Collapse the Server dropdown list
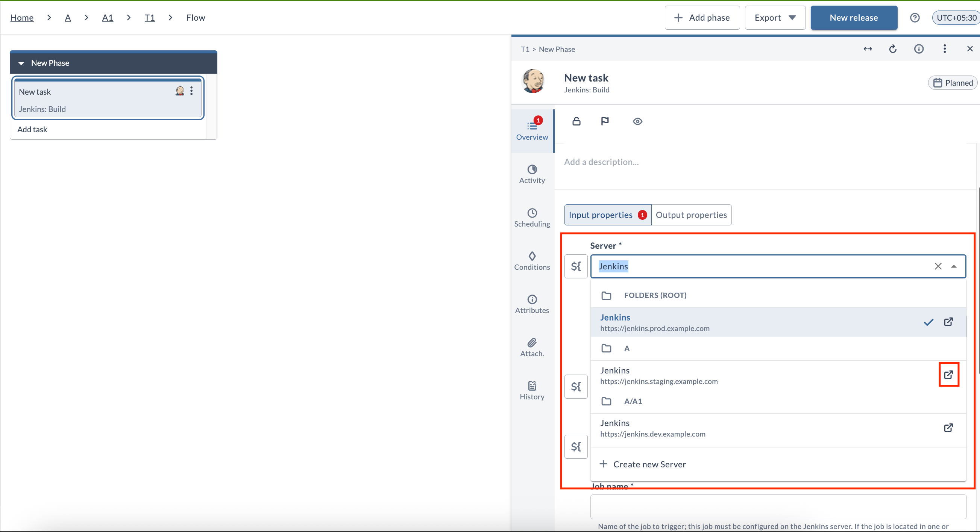The height and width of the screenshot is (532, 980). pos(954,266)
